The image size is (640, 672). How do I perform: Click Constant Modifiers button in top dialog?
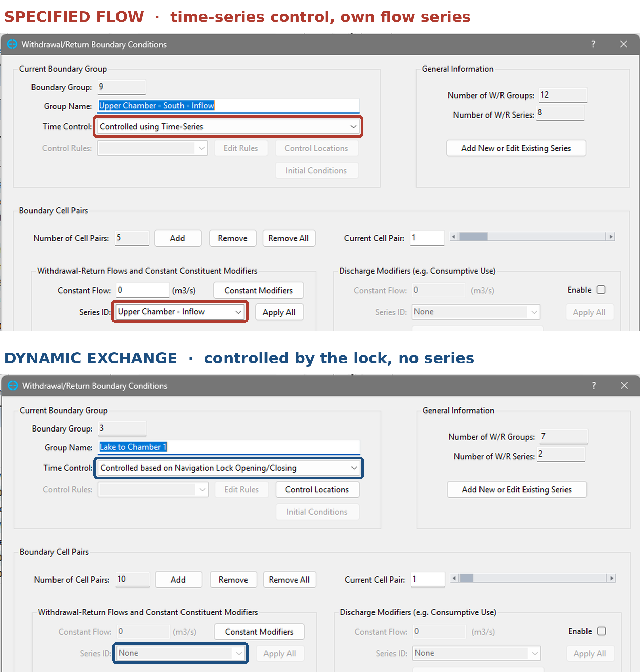[x=258, y=290]
